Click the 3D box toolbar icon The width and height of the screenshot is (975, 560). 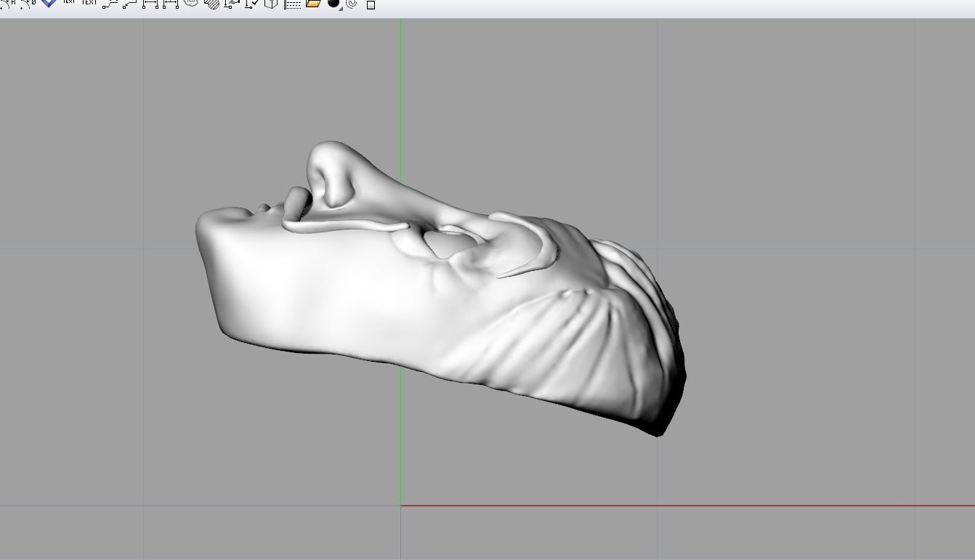pyautogui.click(x=271, y=4)
